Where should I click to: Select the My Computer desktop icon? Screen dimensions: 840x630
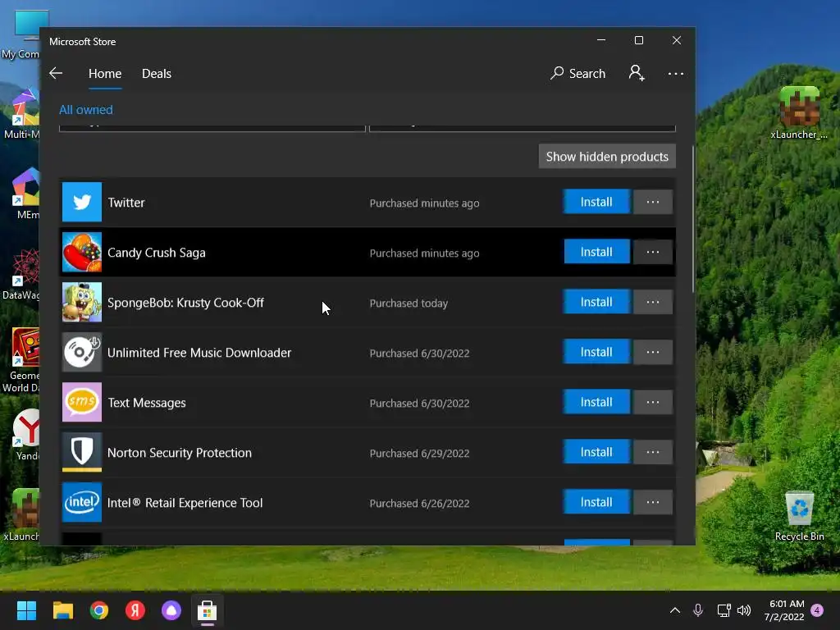click(21, 35)
